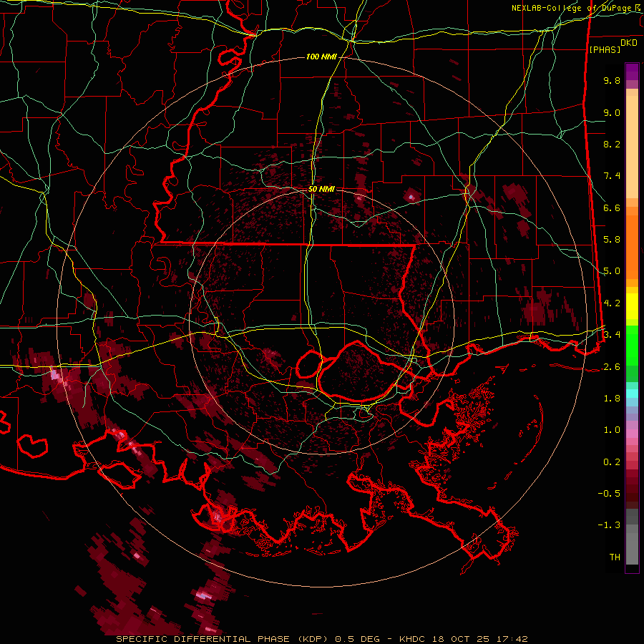Click the 6.6 scale value
The image size is (644, 644).
point(612,208)
